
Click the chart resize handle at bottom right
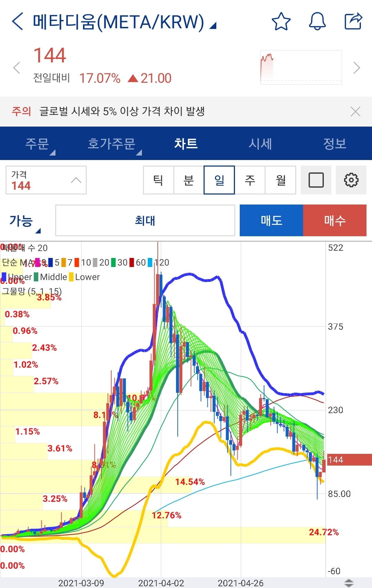(x=349, y=583)
